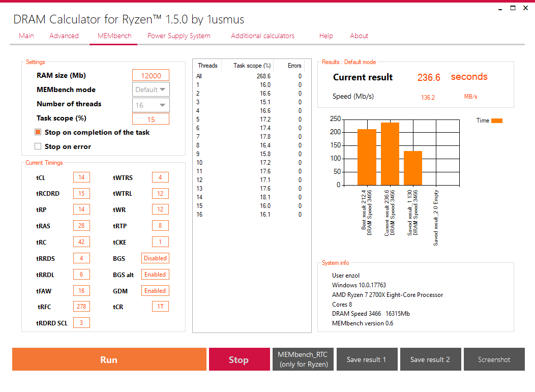Select the Task scope percent field
Viewport: 535px width, 392px height.
(151, 119)
